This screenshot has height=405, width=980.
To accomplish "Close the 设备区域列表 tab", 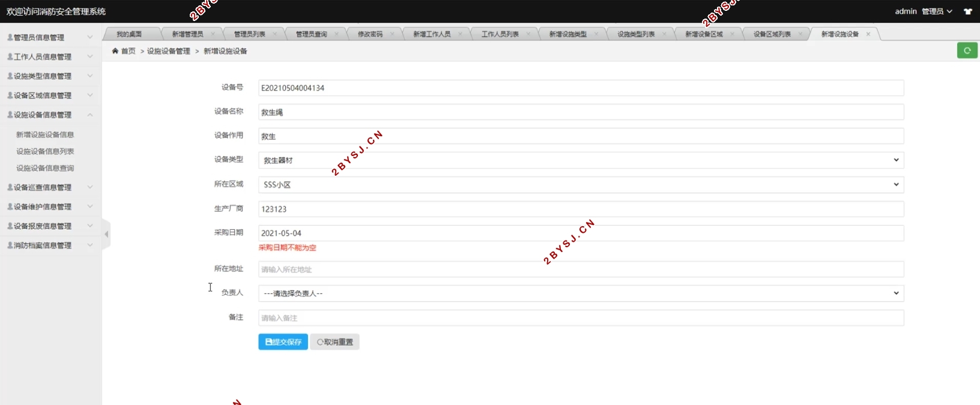I will click(x=800, y=34).
